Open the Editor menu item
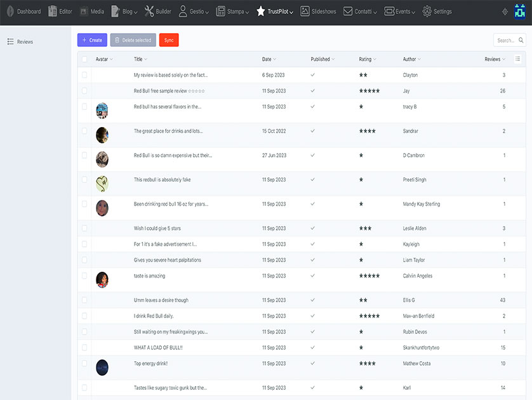Viewport: 532px width, 400px height. 60,11
